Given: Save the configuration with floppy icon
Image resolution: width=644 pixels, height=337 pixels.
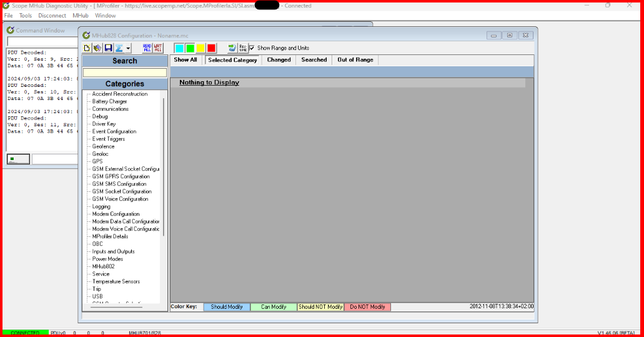Looking at the screenshot, I should pos(108,48).
